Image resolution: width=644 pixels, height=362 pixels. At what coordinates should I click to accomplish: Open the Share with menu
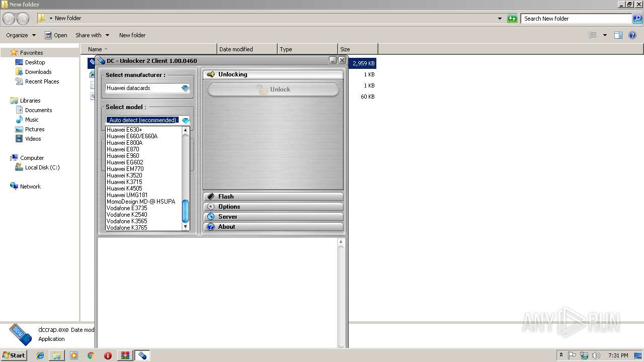click(x=92, y=35)
